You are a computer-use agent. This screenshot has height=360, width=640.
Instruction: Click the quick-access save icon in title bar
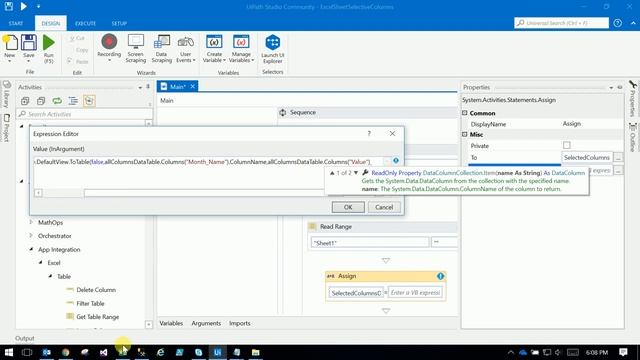click(x=9, y=6)
